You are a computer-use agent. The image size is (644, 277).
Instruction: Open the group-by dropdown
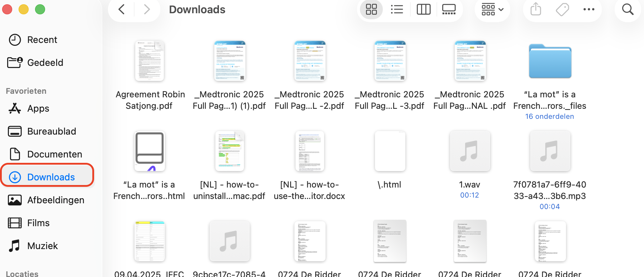click(x=493, y=9)
